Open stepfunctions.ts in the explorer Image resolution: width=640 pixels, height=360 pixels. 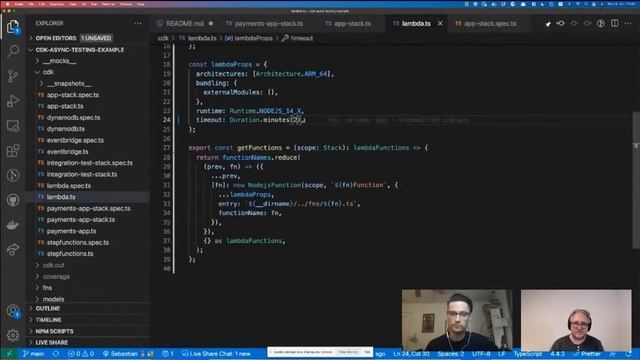(x=70, y=254)
